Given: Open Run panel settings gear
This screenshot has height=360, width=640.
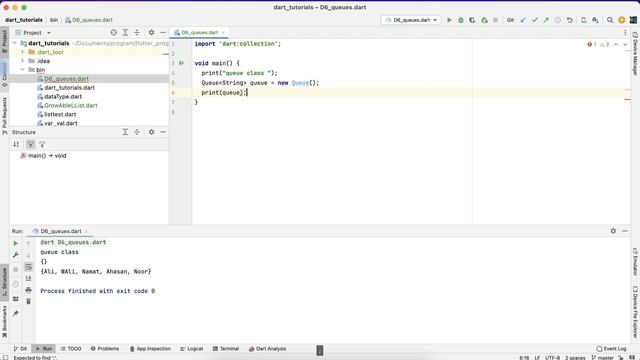Looking at the screenshot, I should pyautogui.click(x=613, y=231).
